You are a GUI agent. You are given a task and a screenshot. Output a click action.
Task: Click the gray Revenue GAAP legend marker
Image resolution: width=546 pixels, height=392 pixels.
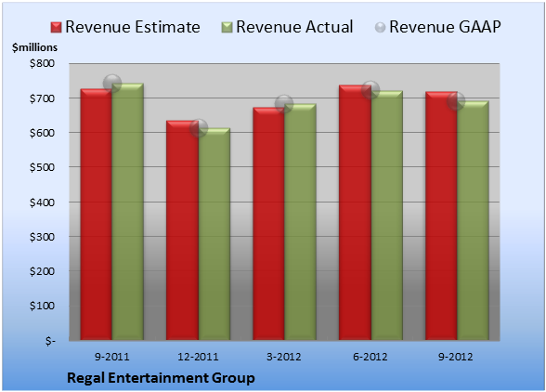381,28
